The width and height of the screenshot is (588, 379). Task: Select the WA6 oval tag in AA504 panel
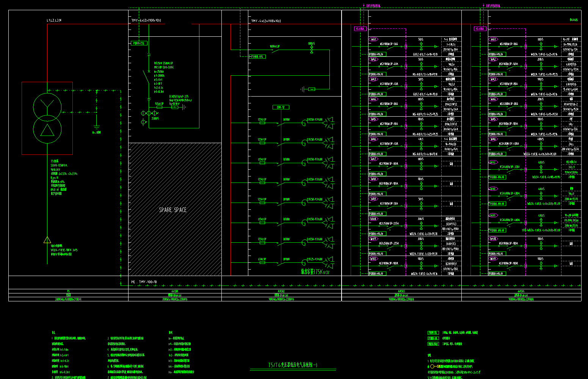493,139
